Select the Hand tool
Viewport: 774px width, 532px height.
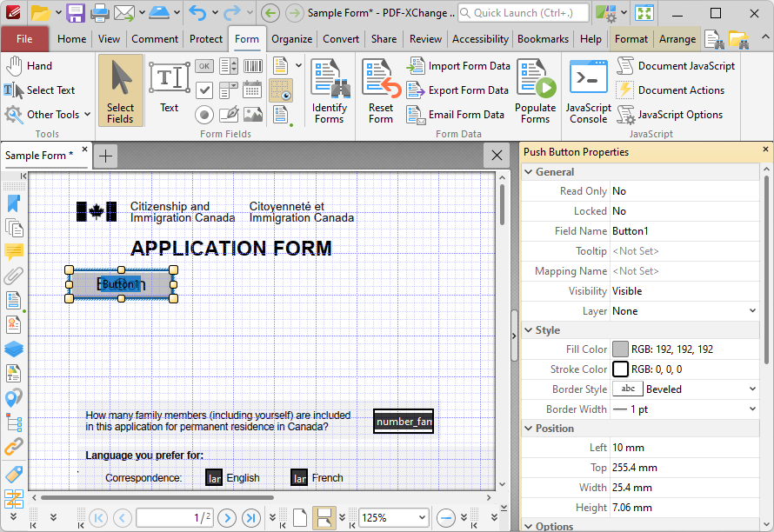29,66
